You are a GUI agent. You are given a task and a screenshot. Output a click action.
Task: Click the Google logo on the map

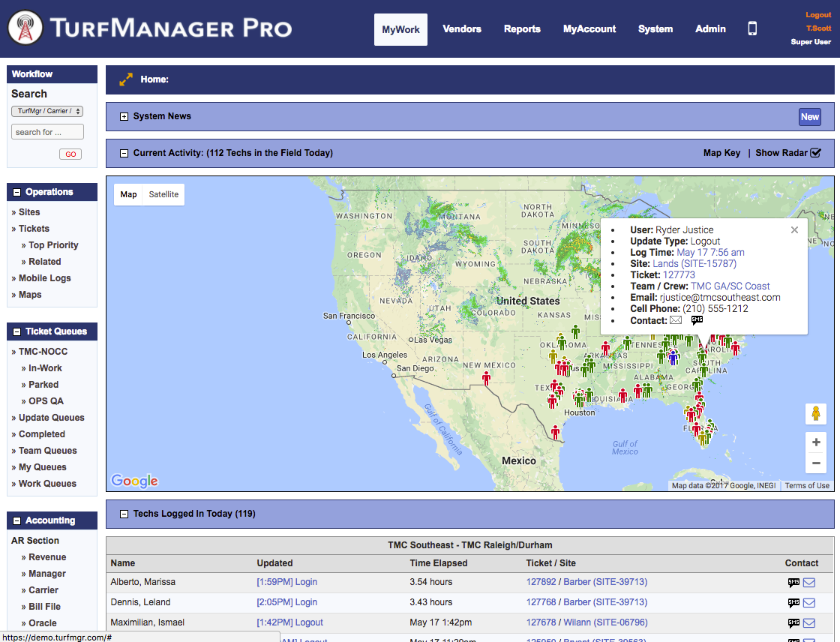[134, 481]
